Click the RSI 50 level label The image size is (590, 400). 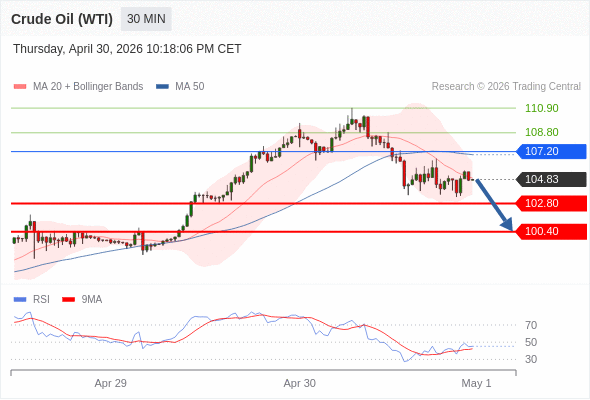click(531, 342)
